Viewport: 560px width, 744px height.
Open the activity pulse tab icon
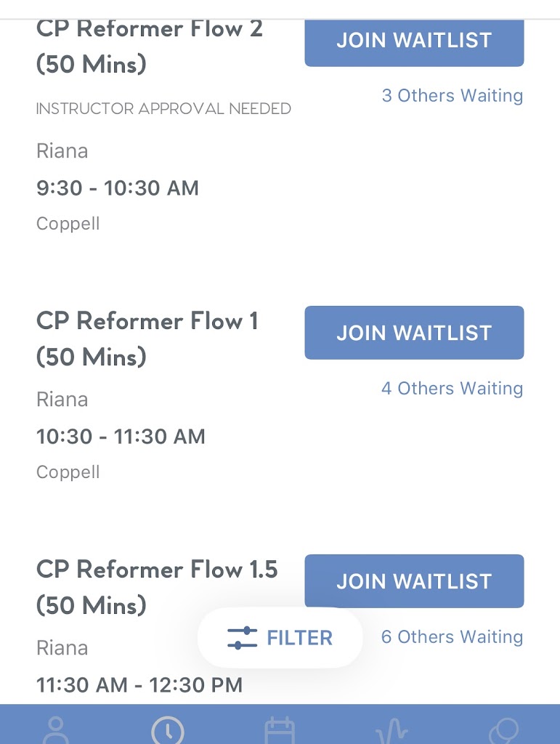(391, 729)
